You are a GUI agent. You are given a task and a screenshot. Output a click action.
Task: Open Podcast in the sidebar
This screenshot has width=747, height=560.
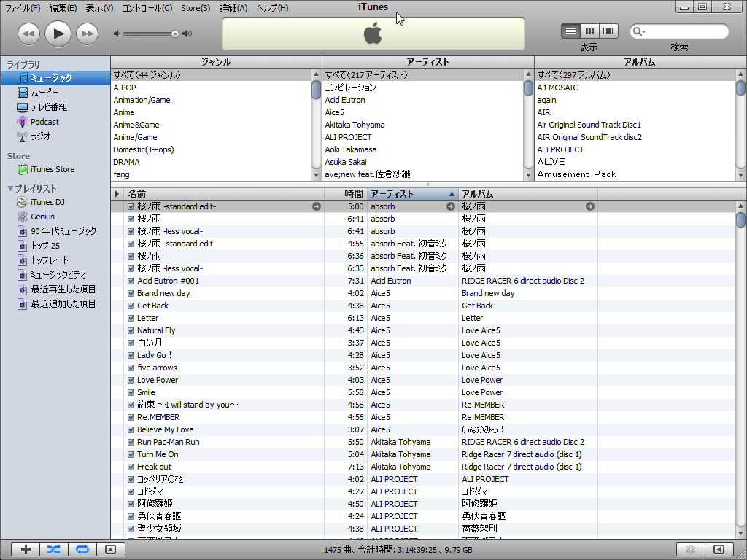(55, 122)
